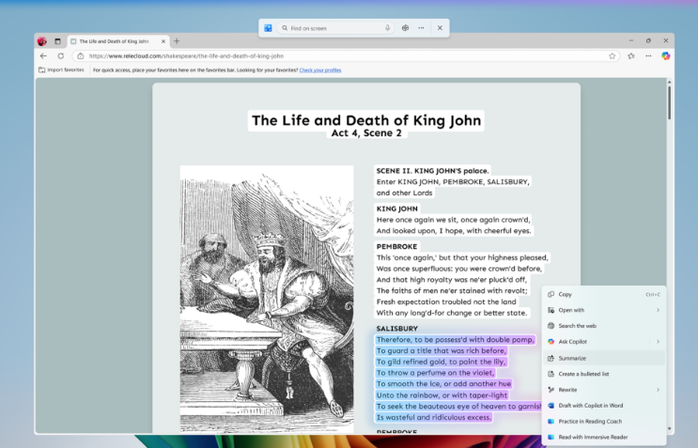
Task: Open the browser Settings and more menu
Action: click(648, 56)
